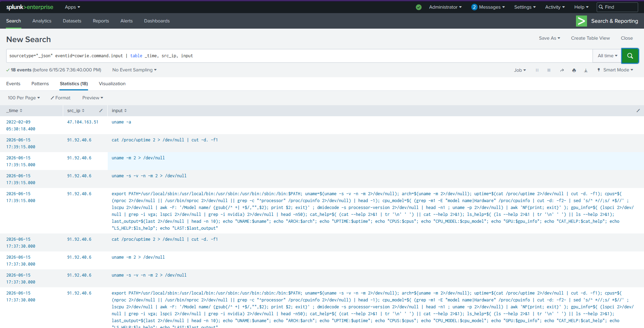Click the 'uname -m 2 > /dev/null' cell at 17:39:15
644x328 pixels.
[138, 158]
